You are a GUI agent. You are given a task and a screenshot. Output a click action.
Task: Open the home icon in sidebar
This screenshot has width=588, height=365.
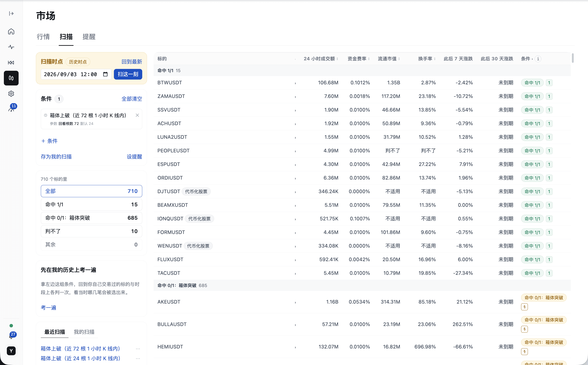[x=11, y=31]
